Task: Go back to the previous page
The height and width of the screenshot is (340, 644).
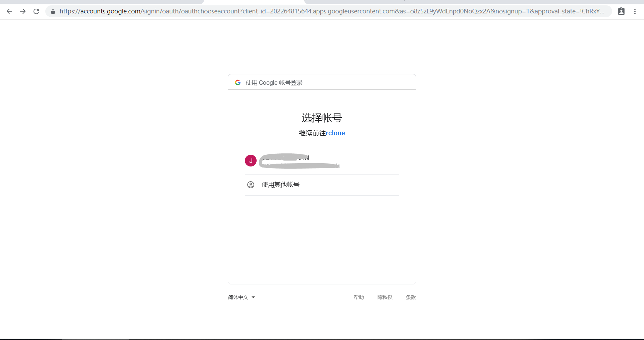Action: click(9, 11)
